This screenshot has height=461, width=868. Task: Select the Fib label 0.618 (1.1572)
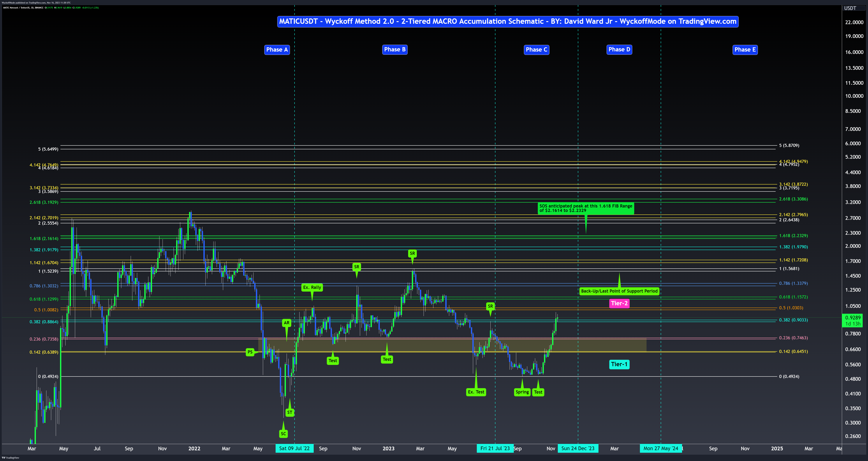click(793, 297)
